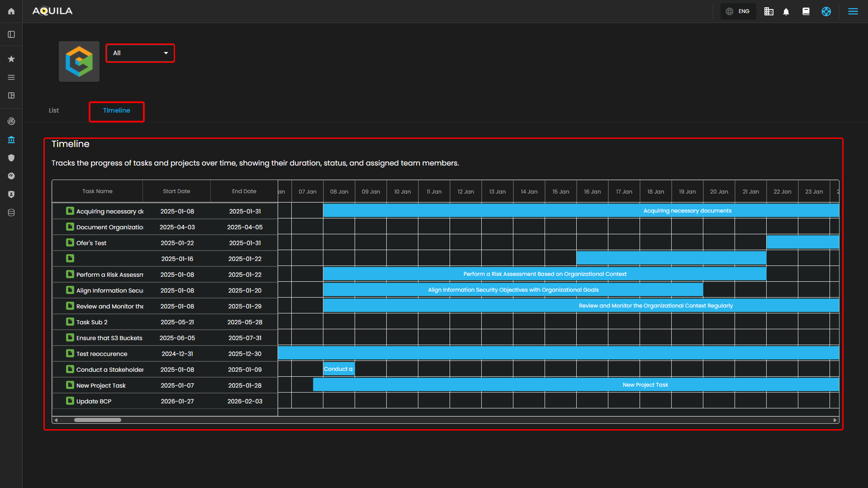
Task: Click the blue lifebuoy help icon
Action: pos(826,12)
